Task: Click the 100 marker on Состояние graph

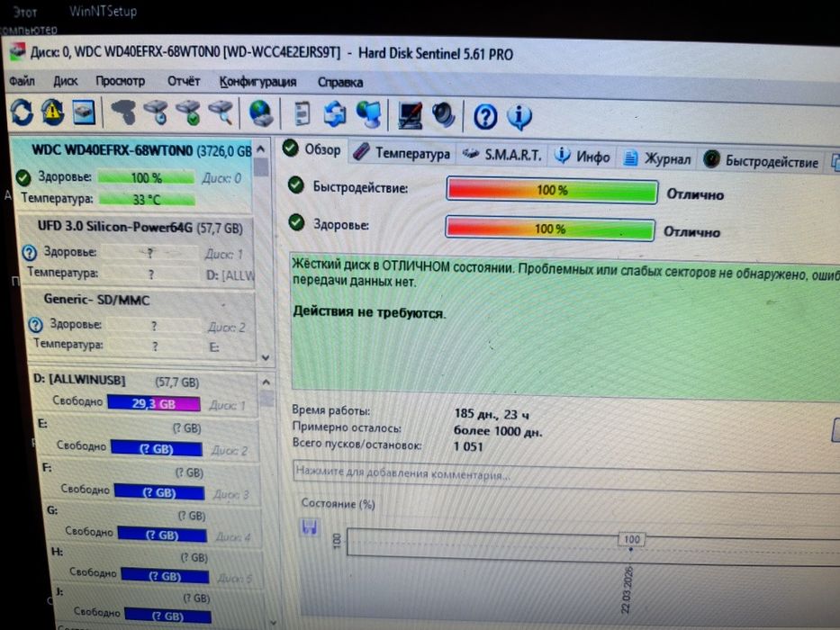Action: [x=632, y=539]
